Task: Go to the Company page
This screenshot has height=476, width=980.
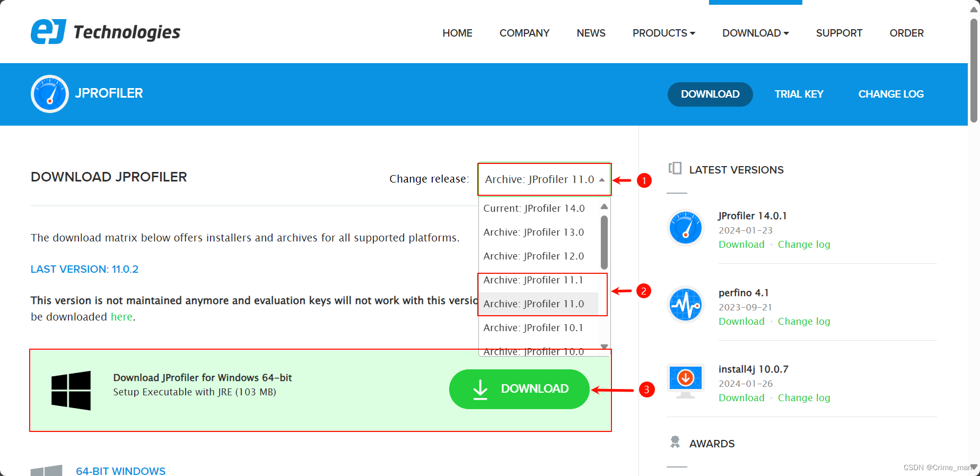Action: pyautogui.click(x=524, y=33)
